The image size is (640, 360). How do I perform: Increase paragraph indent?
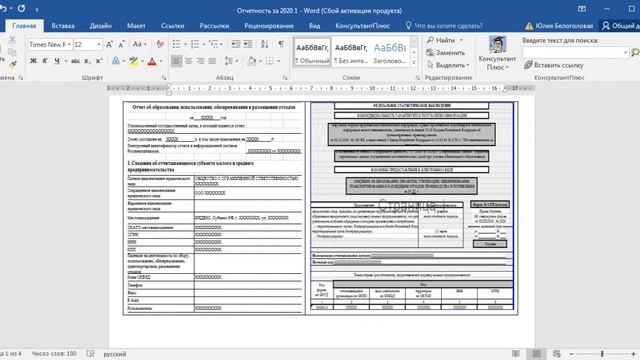point(248,44)
